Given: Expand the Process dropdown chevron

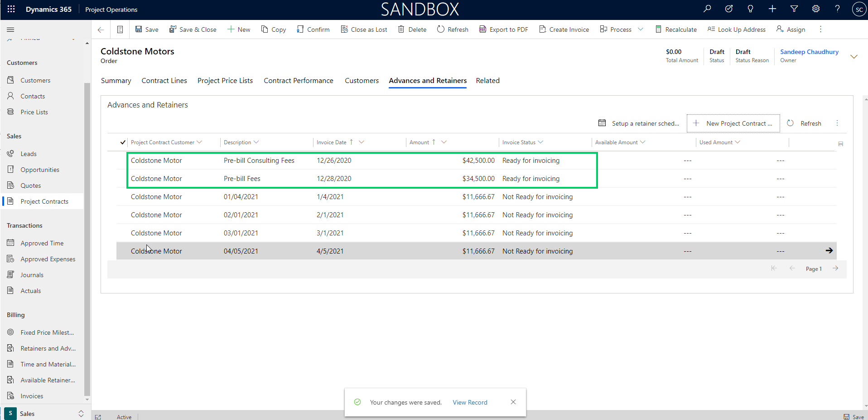Looking at the screenshot, I should click(641, 29).
